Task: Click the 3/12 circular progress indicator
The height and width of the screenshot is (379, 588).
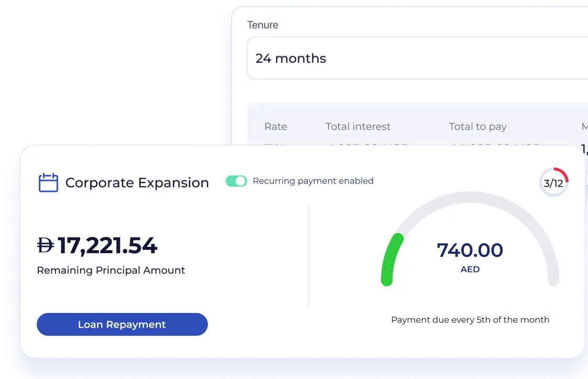Action: click(553, 183)
